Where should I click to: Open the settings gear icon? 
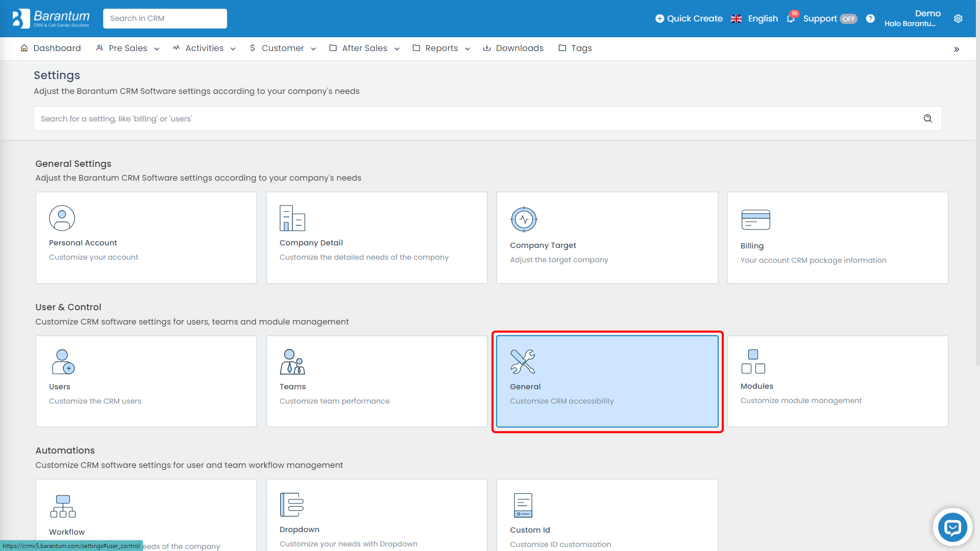(x=958, y=19)
